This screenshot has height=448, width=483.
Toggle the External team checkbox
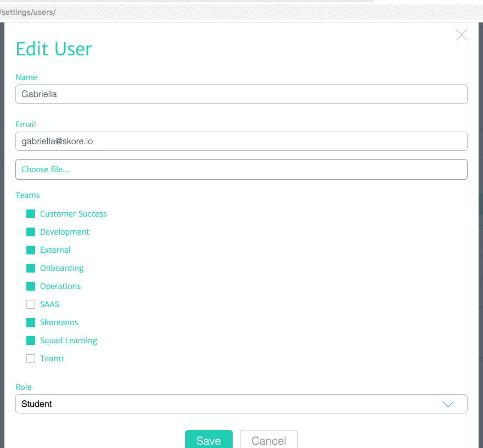pos(31,250)
